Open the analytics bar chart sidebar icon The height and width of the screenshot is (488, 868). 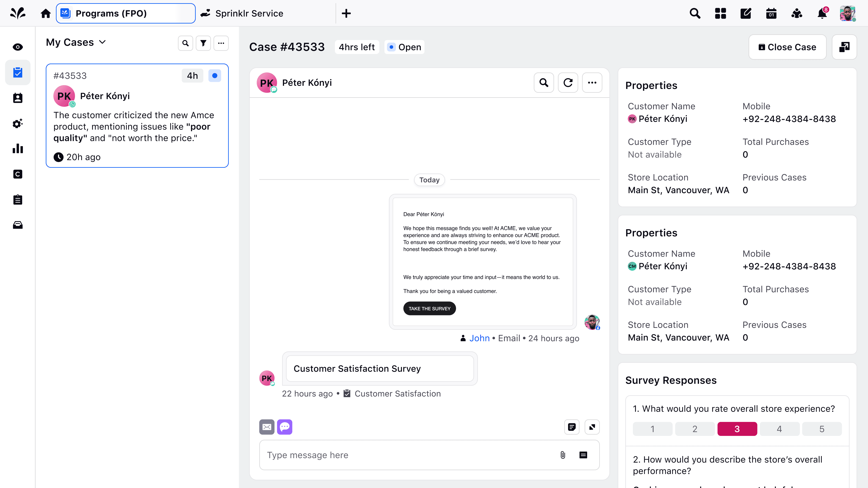point(18,149)
